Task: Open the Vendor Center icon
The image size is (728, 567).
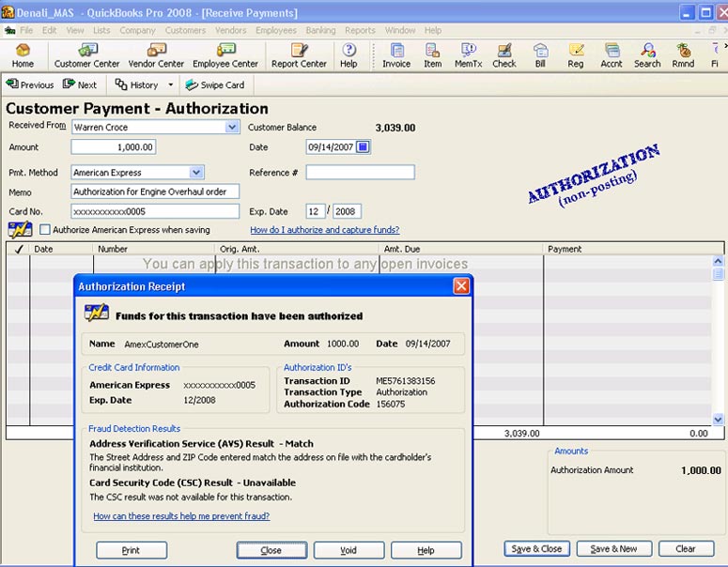Action: coord(156,55)
